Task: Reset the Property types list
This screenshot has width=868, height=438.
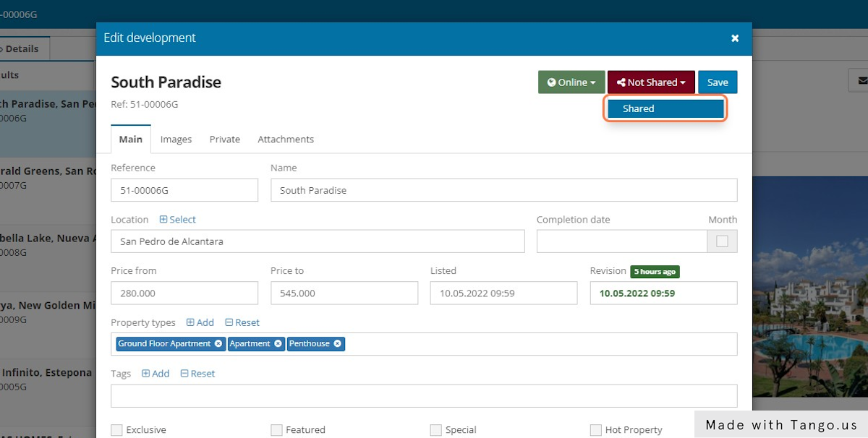Action: (x=229, y=322)
